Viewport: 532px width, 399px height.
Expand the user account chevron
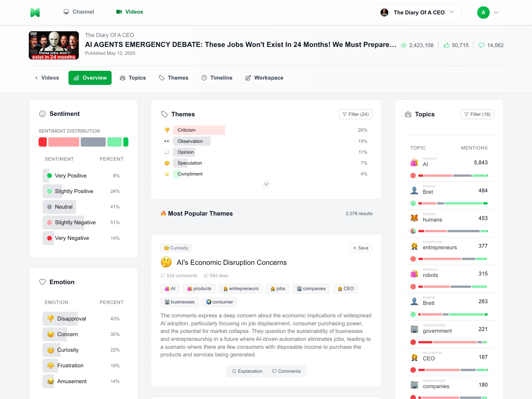point(496,12)
